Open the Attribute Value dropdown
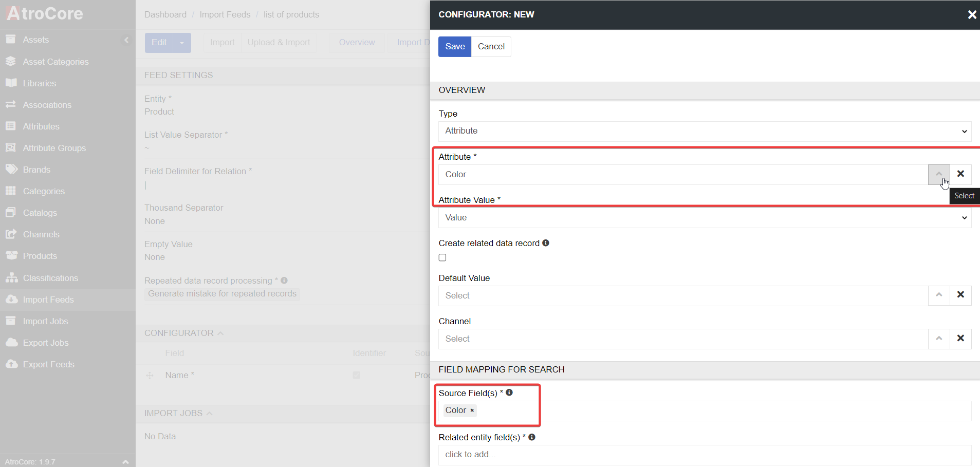The height and width of the screenshot is (467, 980). (704, 218)
